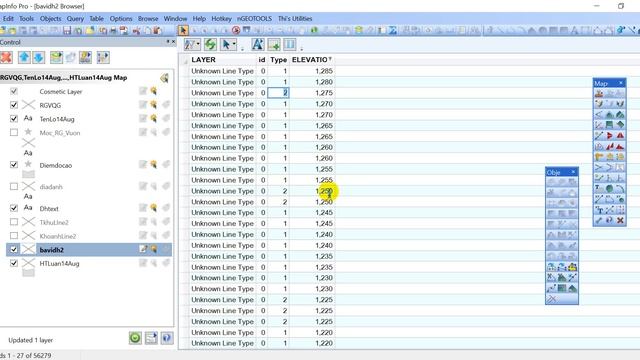Click the text style 'A' icon in browser toolbar

coord(257,44)
